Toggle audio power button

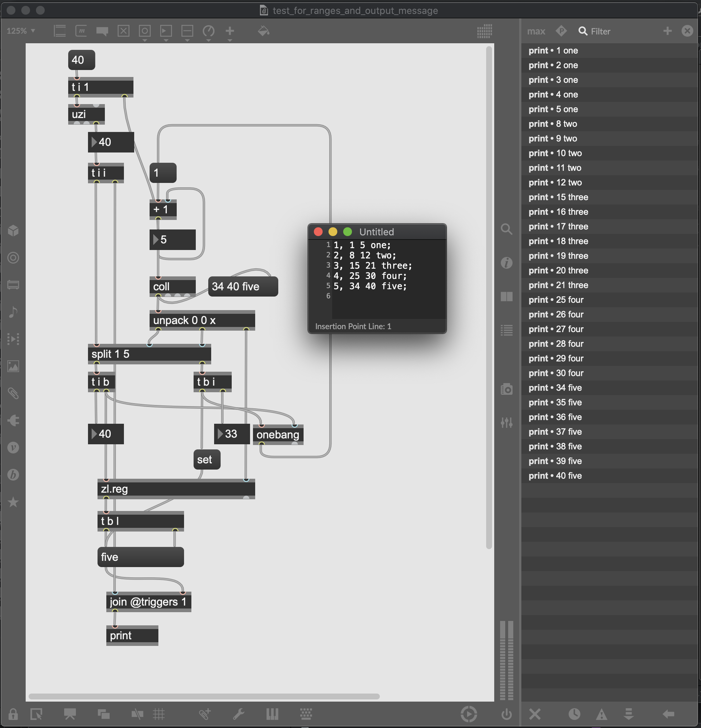(x=507, y=714)
